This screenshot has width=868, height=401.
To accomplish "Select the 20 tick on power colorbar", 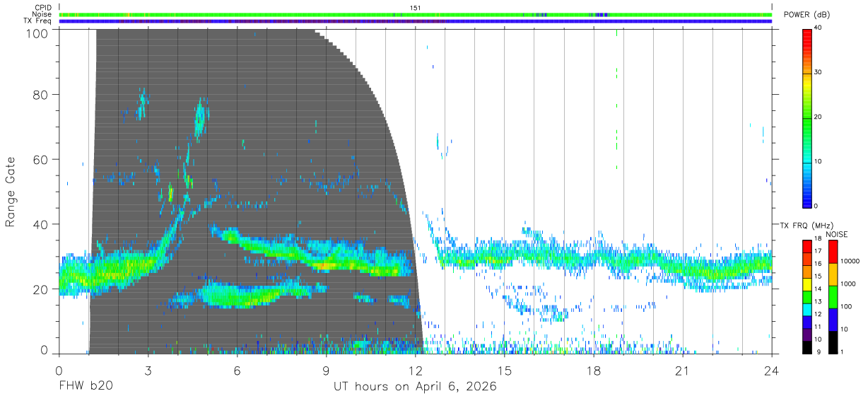I will [x=819, y=117].
